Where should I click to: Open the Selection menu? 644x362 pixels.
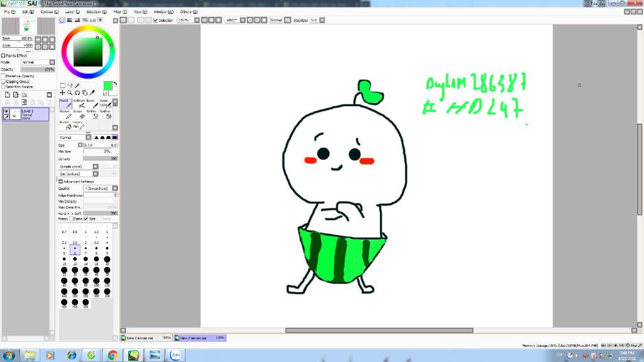96,12
